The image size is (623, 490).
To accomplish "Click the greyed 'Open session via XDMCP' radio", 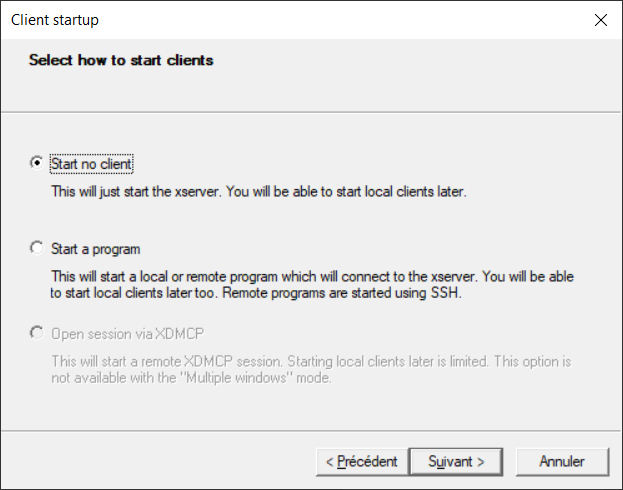I will [37, 333].
